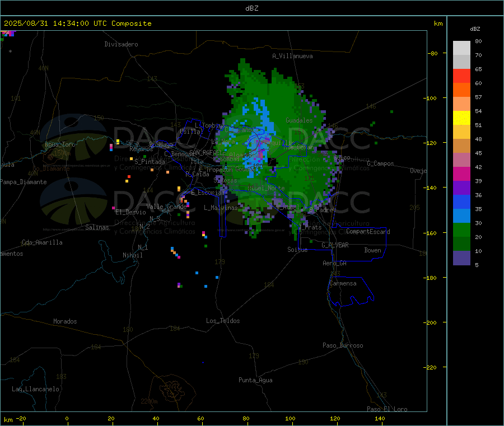Viewport: 504px width, 426px height.
Task: Click the 30 dBZ green legend swatch
Action: coord(461,230)
